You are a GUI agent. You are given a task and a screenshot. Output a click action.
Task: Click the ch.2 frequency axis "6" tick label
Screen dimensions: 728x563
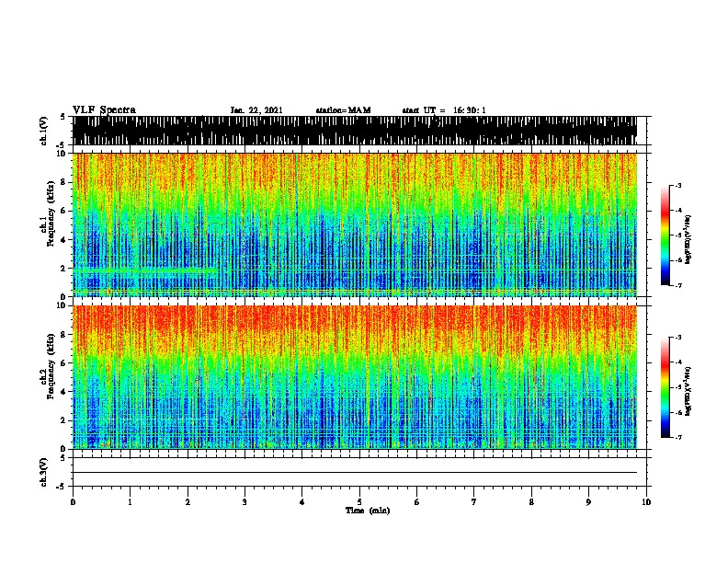pos(63,363)
